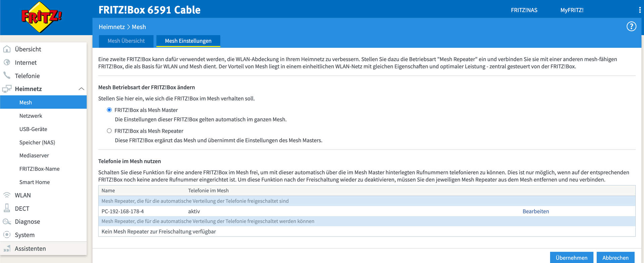
Task: Click the Übersicht house icon
Action: 7,49
